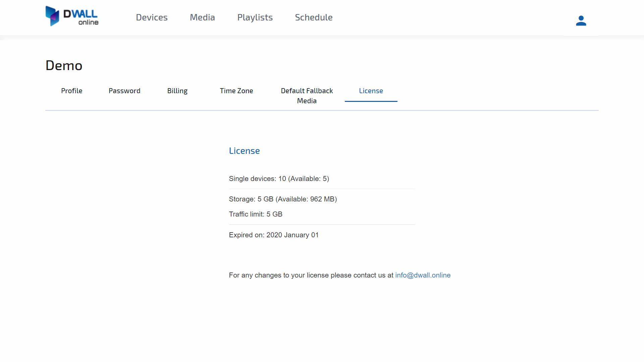Click the info@dwall.online email link
The image size is (644, 362).
click(423, 275)
